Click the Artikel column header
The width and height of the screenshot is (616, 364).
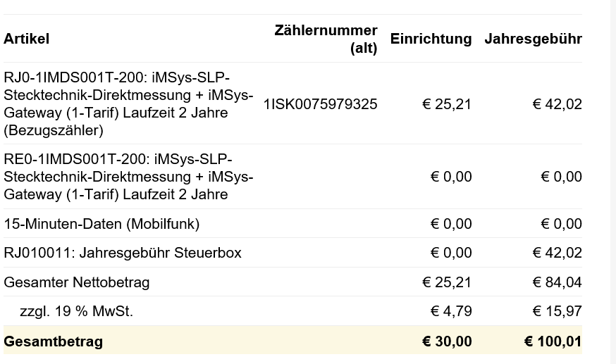pos(26,39)
